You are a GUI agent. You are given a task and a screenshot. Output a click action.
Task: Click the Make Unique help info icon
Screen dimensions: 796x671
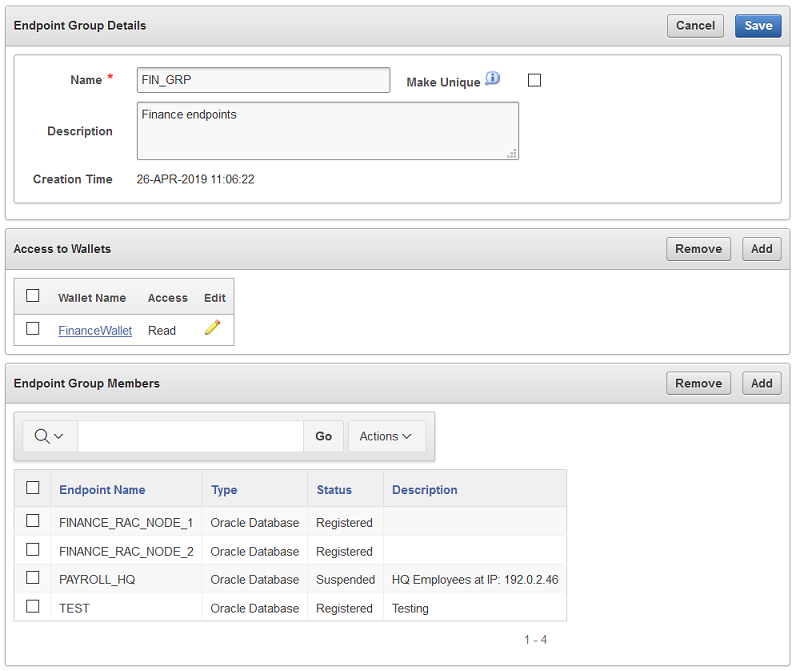pyautogui.click(x=492, y=79)
